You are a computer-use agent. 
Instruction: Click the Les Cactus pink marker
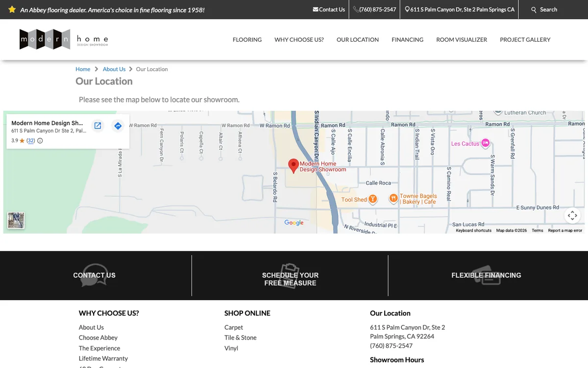click(486, 143)
